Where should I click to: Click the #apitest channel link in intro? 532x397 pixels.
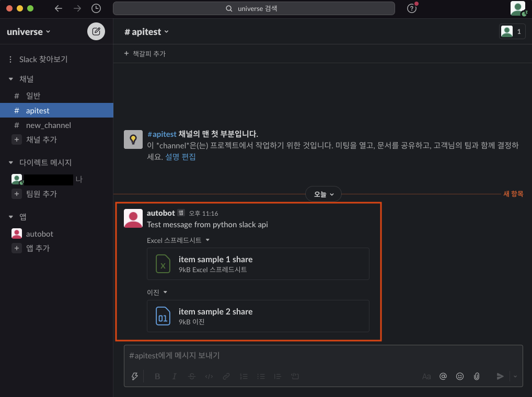162,134
